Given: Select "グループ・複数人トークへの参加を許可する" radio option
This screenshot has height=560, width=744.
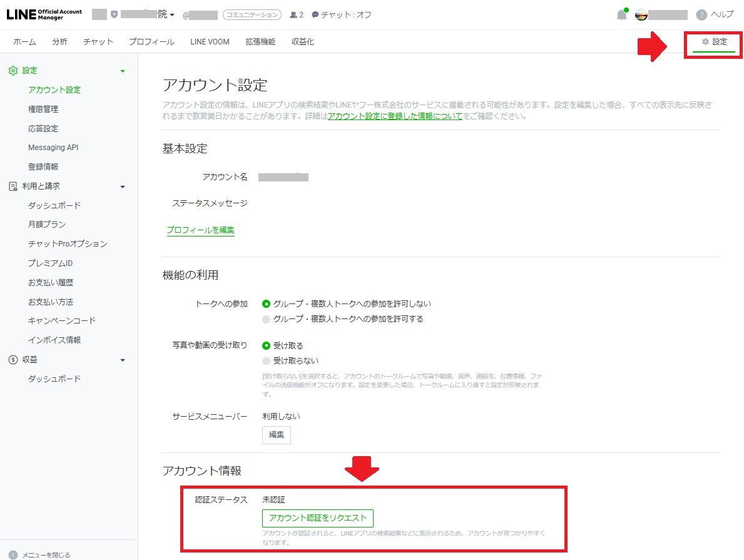Looking at the screenshot, I should [267, 319].
